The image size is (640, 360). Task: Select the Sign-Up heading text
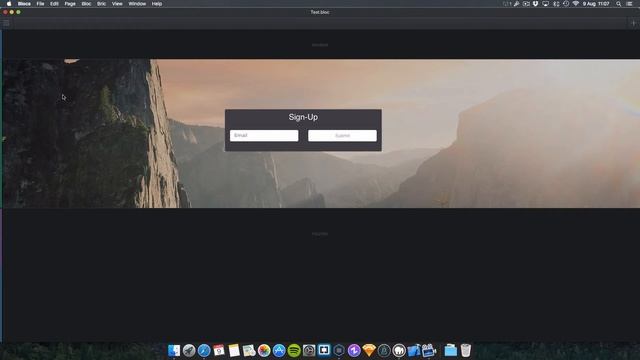click(x=303, y=117)
